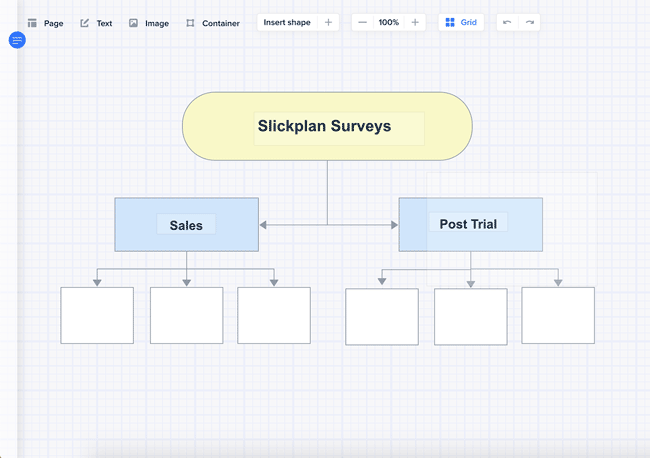The image size is (650, 458).
Task: Zoom in with the plus button
Action: [415, 22]
